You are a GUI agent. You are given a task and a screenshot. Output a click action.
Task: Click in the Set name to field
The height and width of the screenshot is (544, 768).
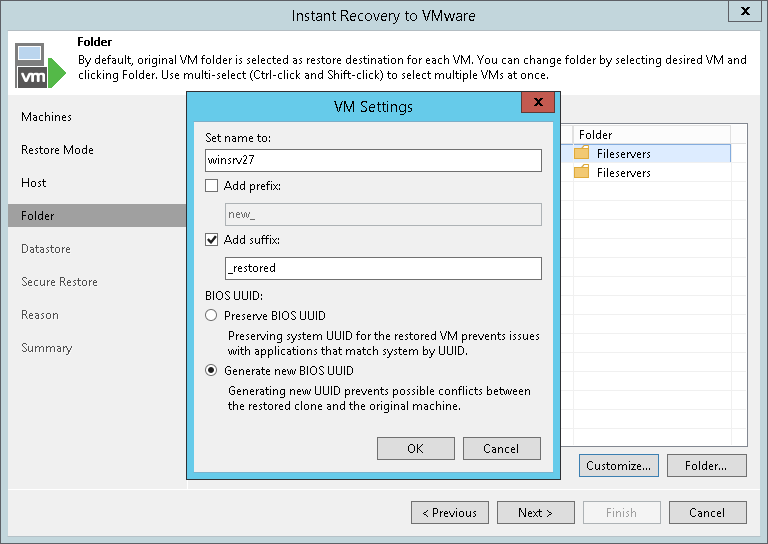point(372,160)
